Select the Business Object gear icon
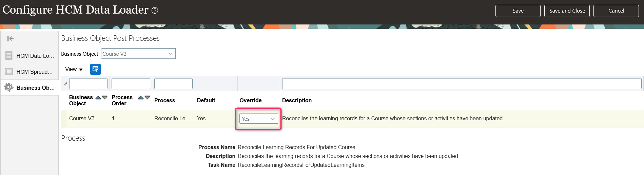Image resolution: width=644 pixels, height=175 pixels. pos(9,88)
